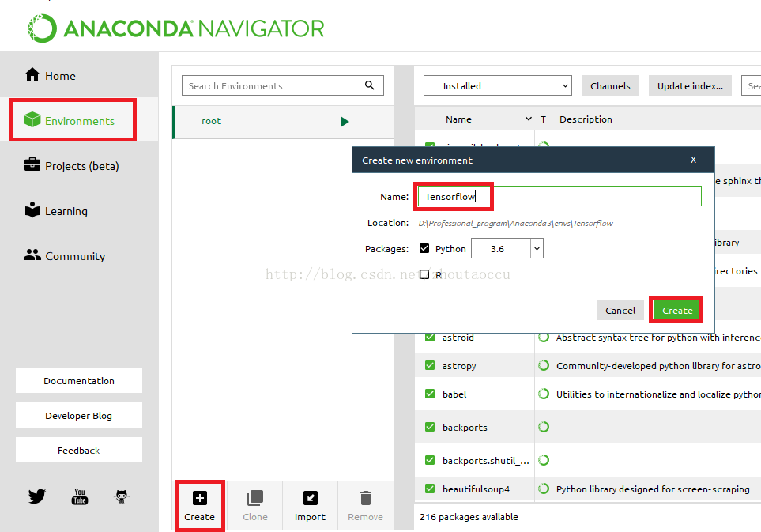The image size is (761, 532).
Task: Click the beautifulsoup4 package name
Action: [476, 489]
